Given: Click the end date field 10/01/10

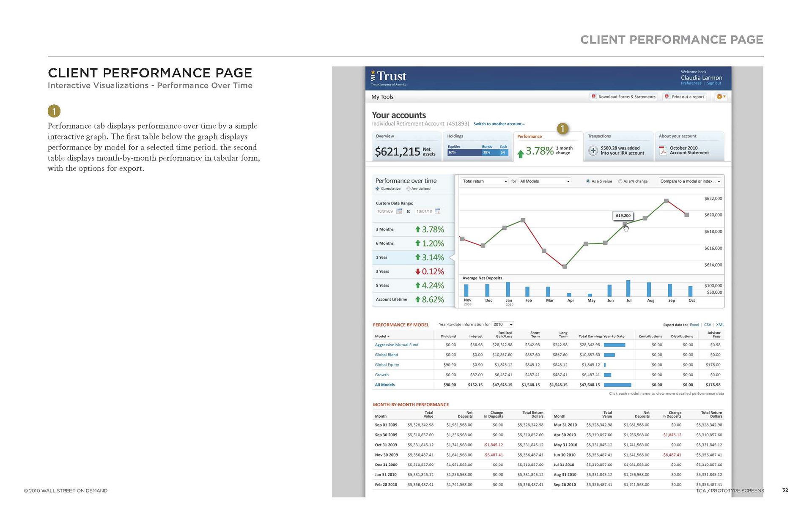Looking at the screenshot, I should click(424, 211).
